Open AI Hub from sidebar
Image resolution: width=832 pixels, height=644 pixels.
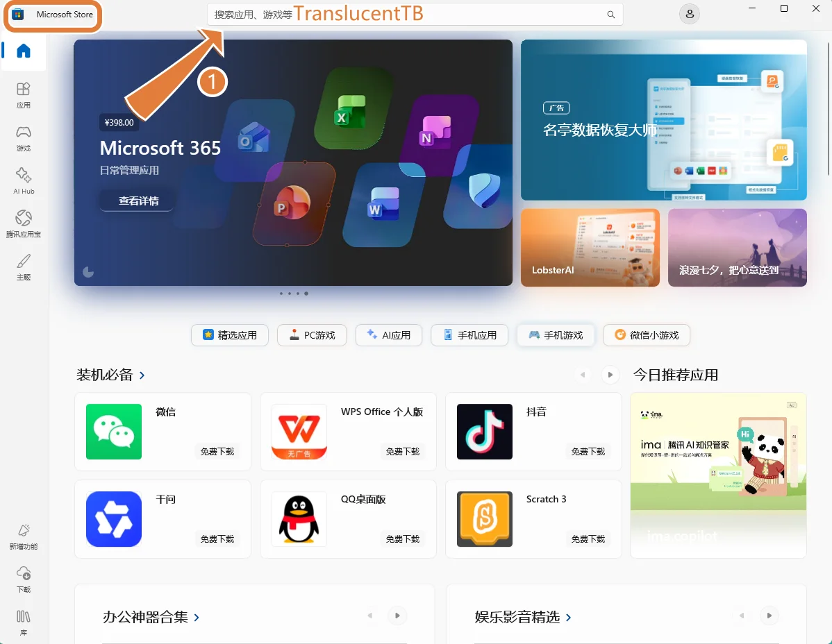tap(24, 181)
